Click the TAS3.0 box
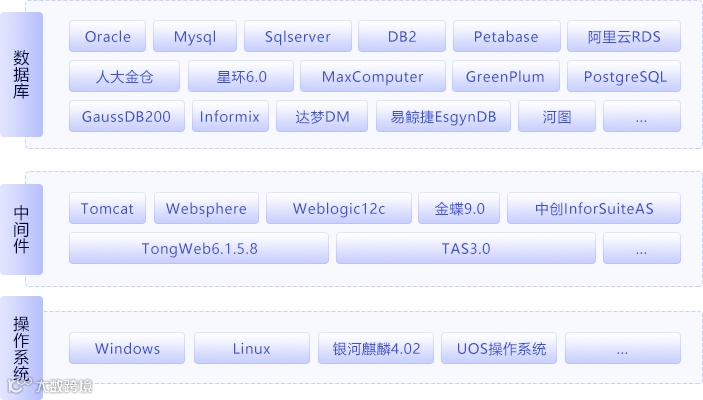This screenshot has height=400, width=703. tap(466, 248)
